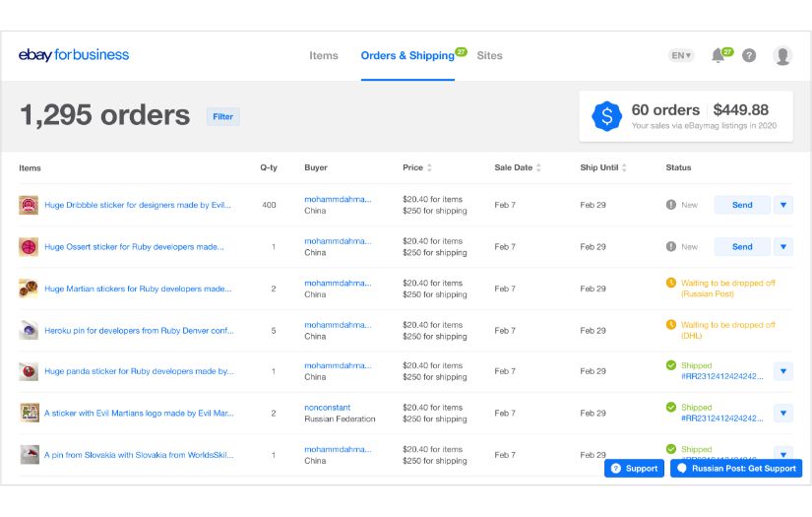Open the Martian stickers thumbnail
This screenshot has width=812, height=517.
pyautogui.click(x=29, y=289)
